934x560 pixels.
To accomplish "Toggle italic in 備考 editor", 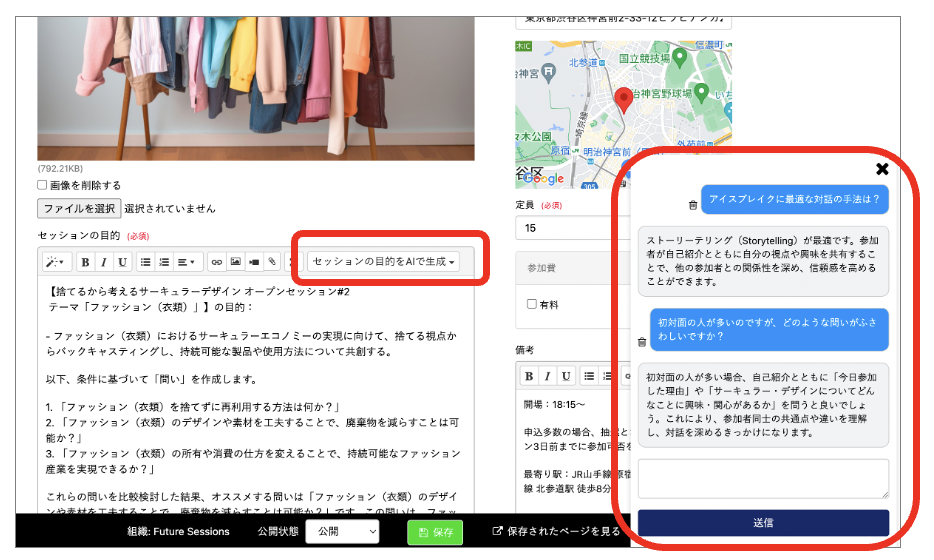I will point(547,376).
